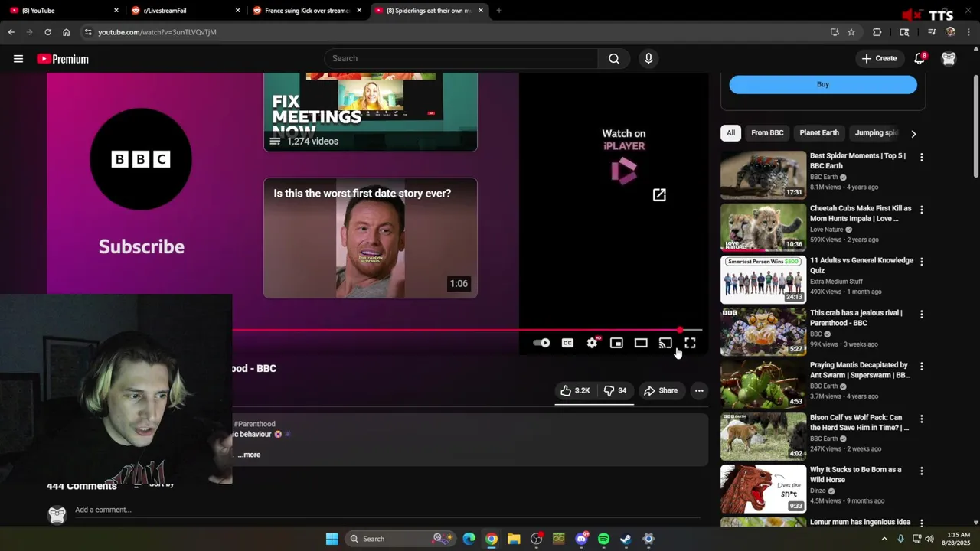Open Best Spider Moments video thumbnail
The height and width of the screenshot is (551, 980).
click(x=763, y=174)
